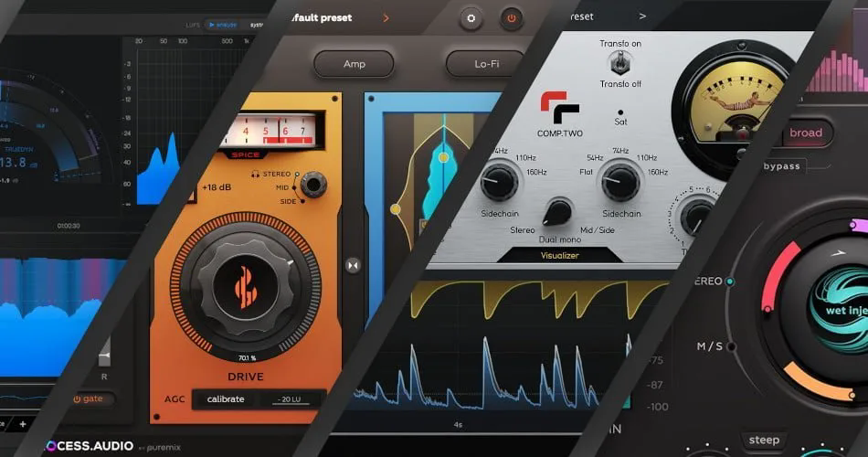Click the Stereo / Dual mono / Mid-Side knob
868x457 pixels.
click(557, 213)
